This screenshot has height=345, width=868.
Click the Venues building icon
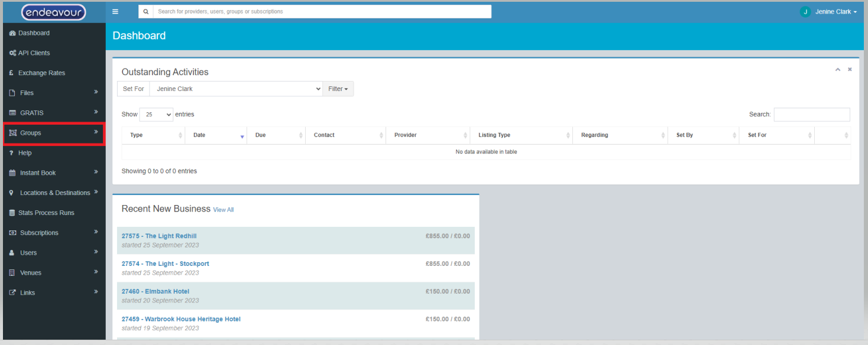coord(12,273)
